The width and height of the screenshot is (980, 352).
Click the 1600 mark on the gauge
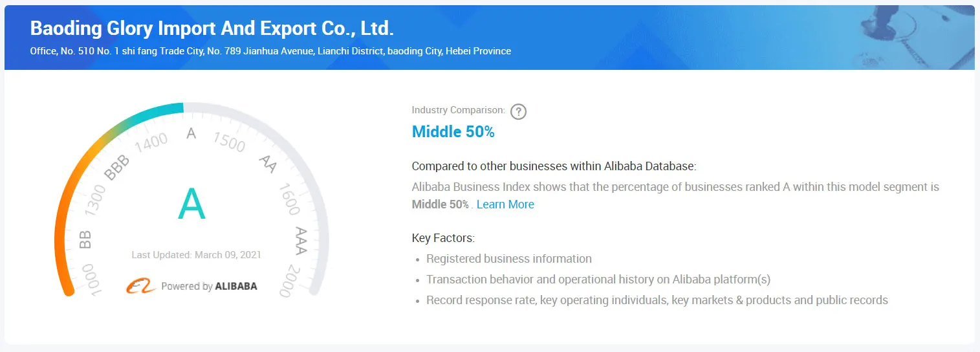pos(289,199)
